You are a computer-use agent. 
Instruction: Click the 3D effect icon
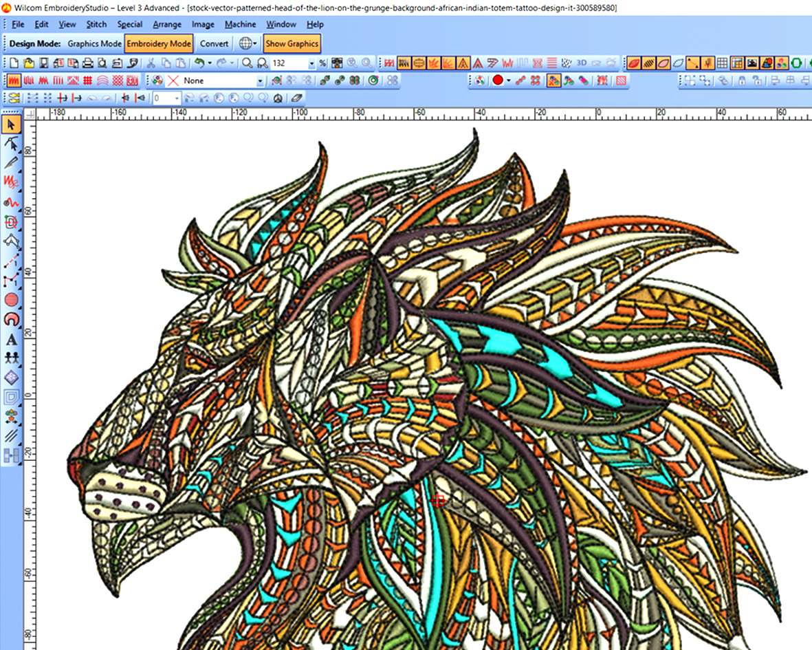(582, 63)
